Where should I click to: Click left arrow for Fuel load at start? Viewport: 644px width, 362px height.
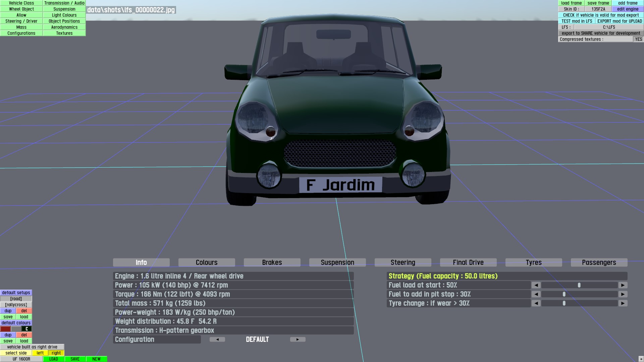click(536, 285)
